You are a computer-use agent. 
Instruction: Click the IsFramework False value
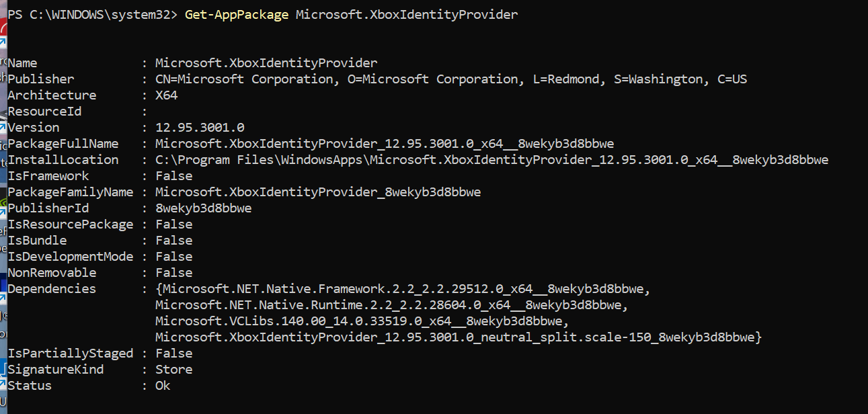click(x=173, y=176)
